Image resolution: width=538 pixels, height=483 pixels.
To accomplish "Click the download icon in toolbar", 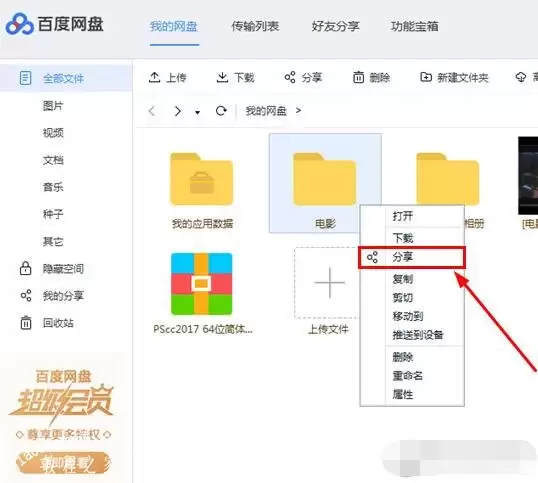I will pyautogui.click(x=222, y=78).
